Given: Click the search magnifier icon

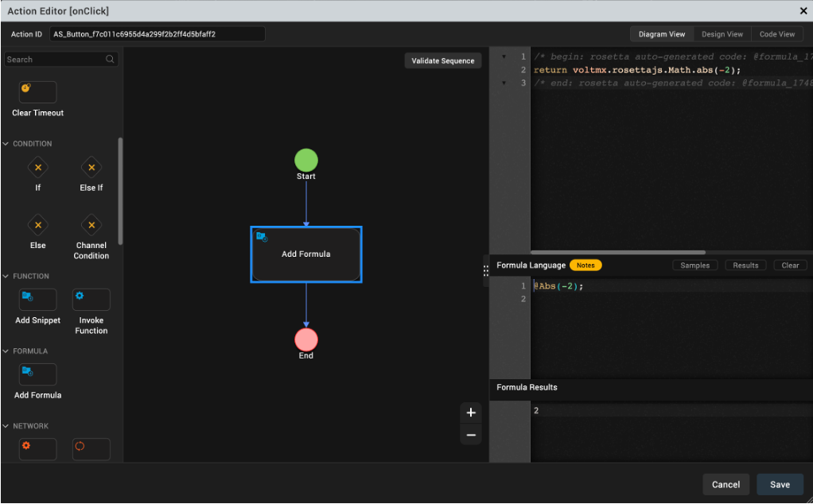Looking at the screenshot, I should click(110, 59).
